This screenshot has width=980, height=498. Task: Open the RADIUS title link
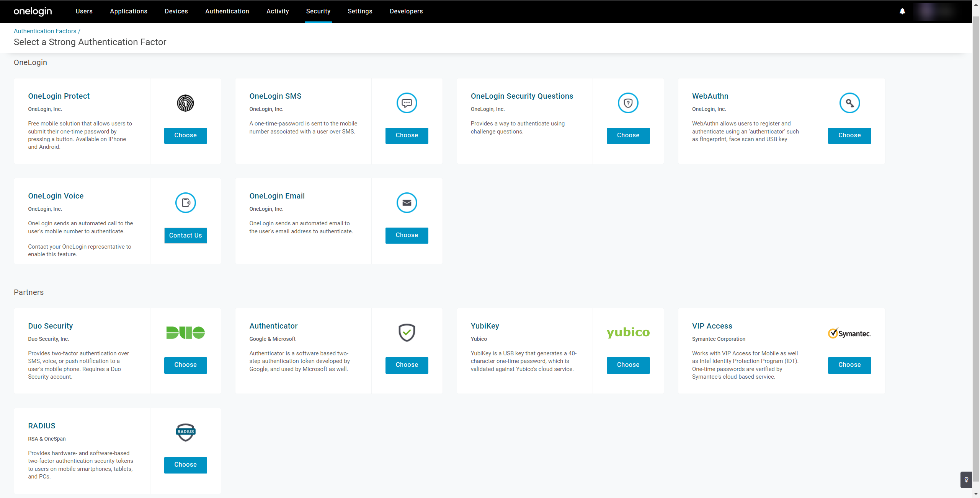click(42, 426)
